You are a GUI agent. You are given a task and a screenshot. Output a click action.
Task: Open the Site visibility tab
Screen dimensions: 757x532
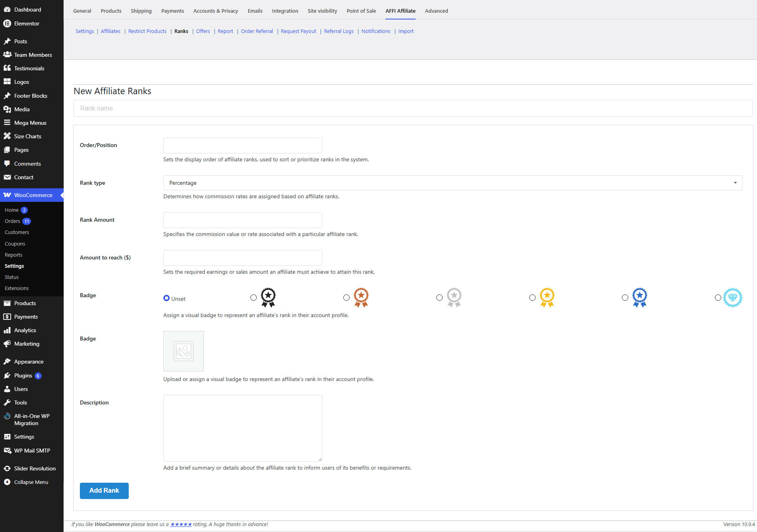tap(322, 11)
